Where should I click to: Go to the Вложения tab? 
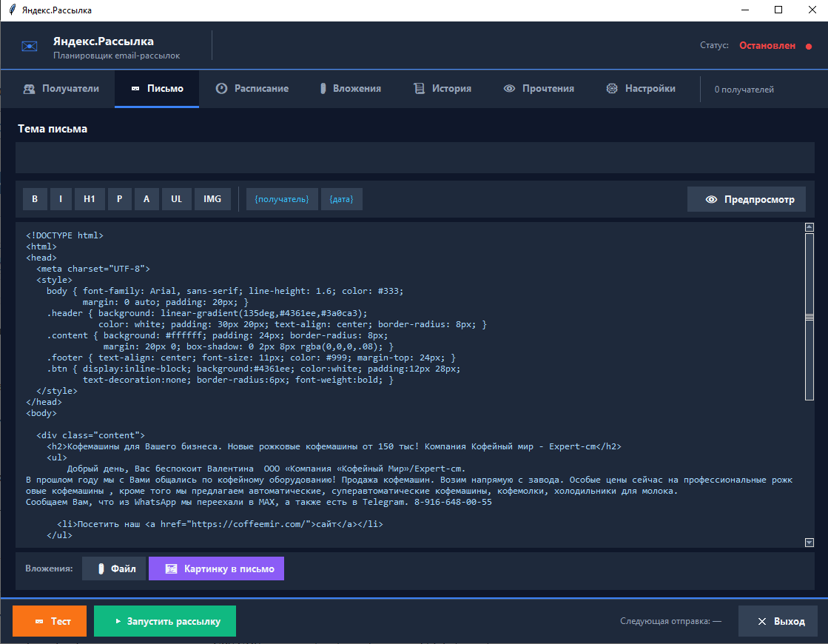tap(350, 89)
